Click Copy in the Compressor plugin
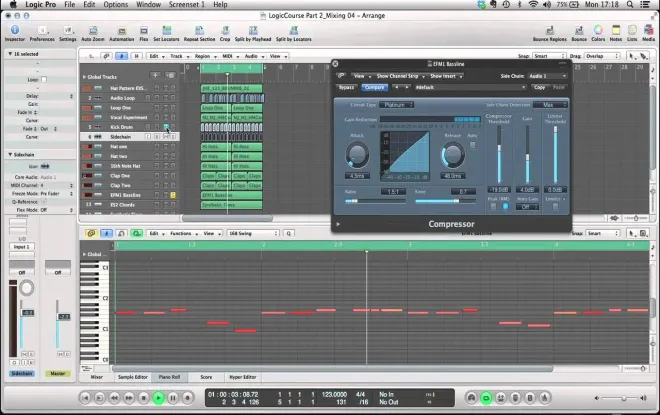 click(x=539, y=87)
